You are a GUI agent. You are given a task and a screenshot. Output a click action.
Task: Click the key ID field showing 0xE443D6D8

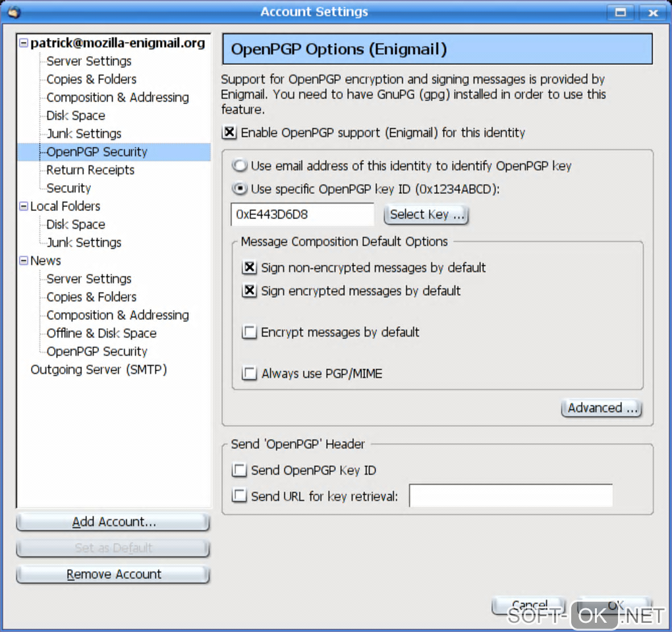[x=302, y=214]
